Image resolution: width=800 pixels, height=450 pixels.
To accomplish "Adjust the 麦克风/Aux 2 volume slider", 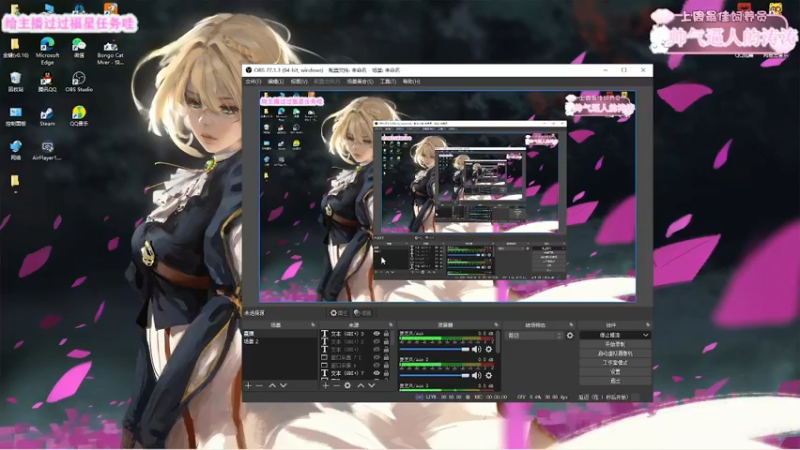I will tap(434, 376).
